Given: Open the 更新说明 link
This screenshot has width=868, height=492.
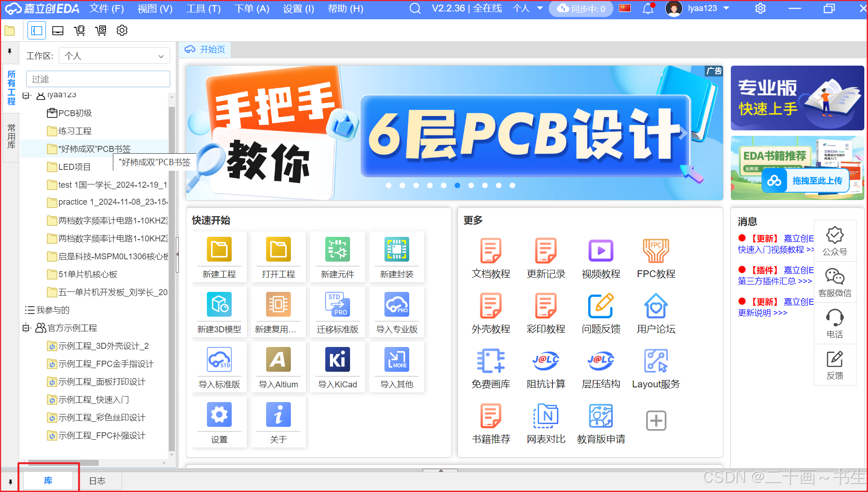Looking at the screenshot, I should 762,313.
